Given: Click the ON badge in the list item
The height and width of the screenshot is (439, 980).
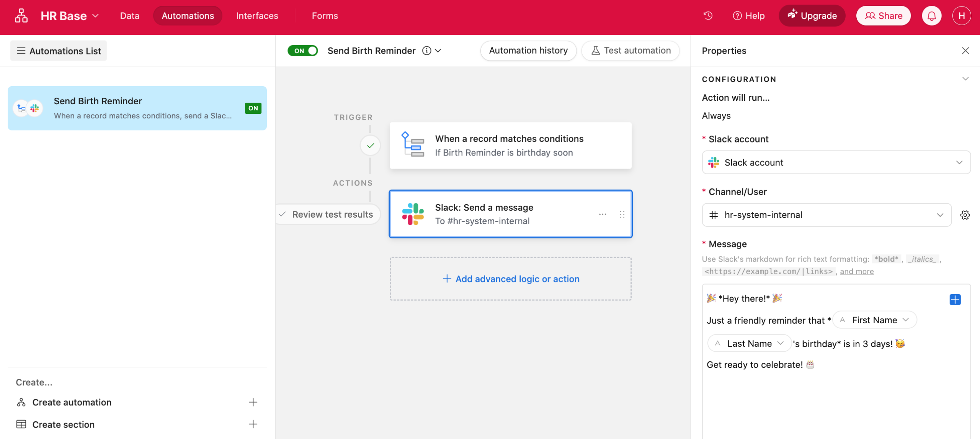Looking at the screenshot, I should point(253,108).
